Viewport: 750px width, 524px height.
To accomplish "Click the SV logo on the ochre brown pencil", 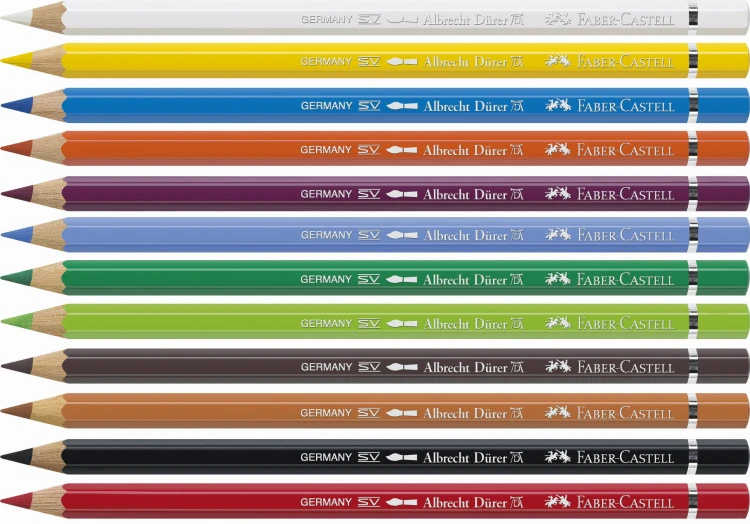I will pyautogui.click(x=369, y=413).
